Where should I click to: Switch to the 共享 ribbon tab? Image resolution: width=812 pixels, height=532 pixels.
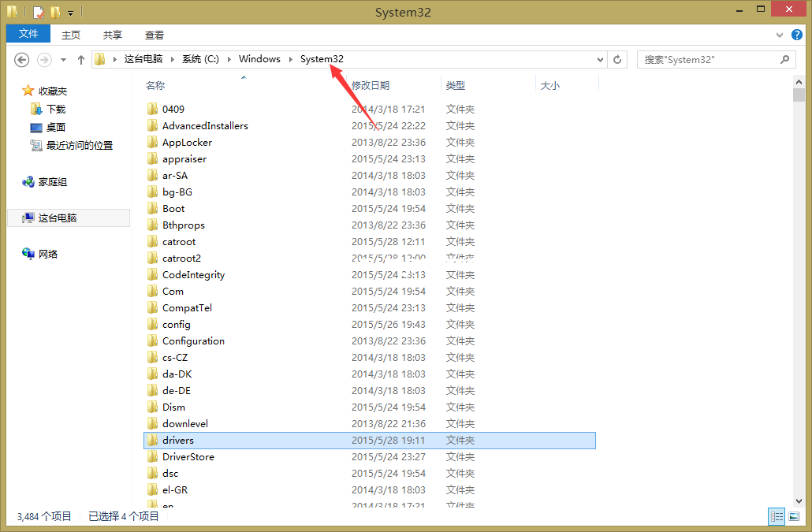113,35
